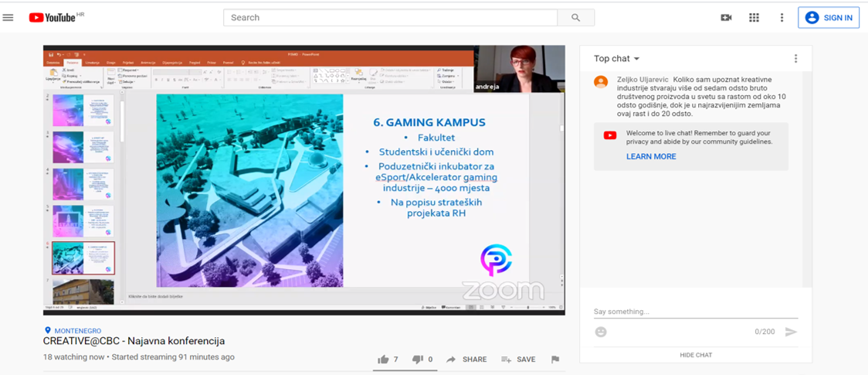Screen dimensions: 868x375
Task: Open live chat options menu
Action: click(x=795, y=59)
